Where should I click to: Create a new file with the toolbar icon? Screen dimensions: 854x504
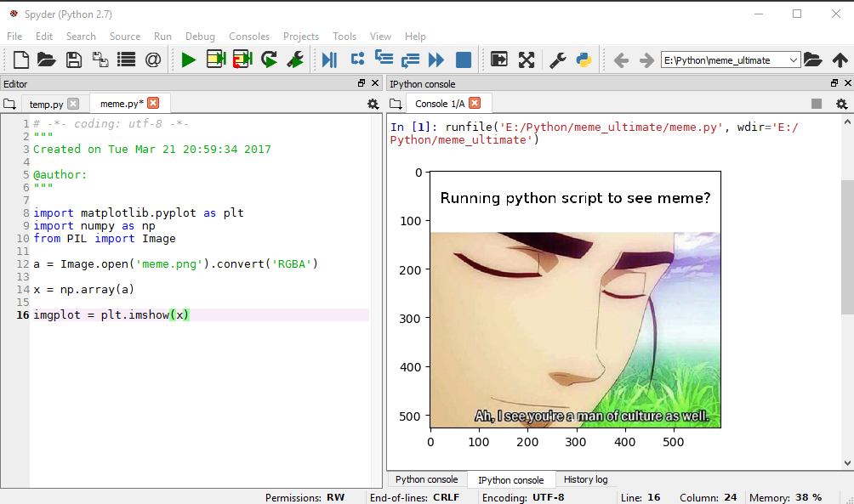pos(20,59)
